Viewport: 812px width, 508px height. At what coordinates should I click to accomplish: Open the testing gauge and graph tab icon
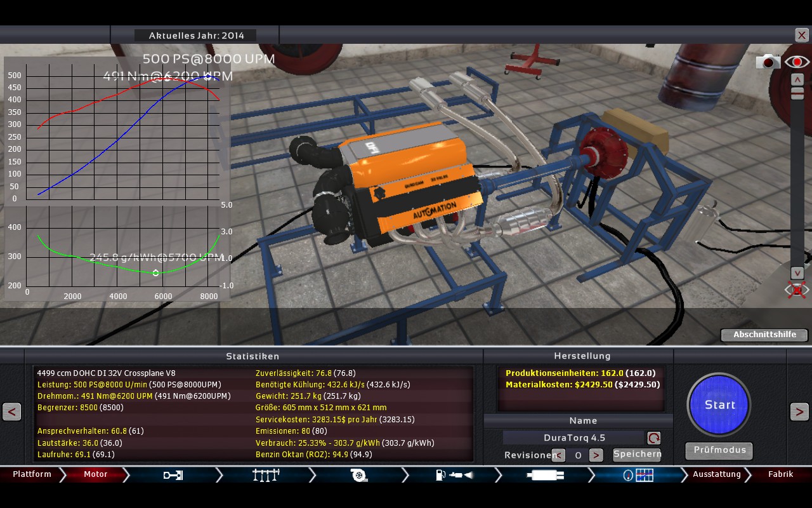point(638,474)
